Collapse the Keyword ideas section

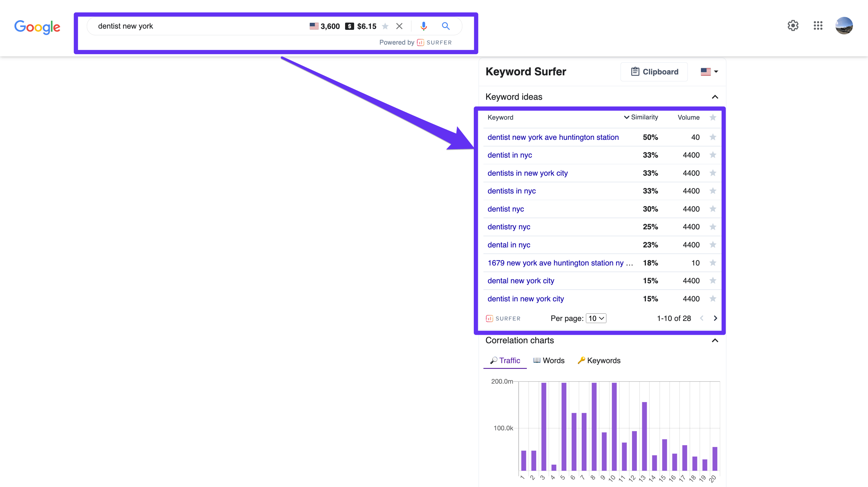point(715,96)
